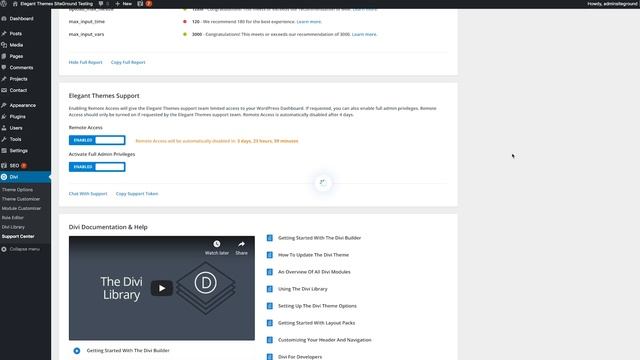This screenshot has width=640, height=360.
Task: Click the Collapse menu arrow icon
Action: (4, 249)
